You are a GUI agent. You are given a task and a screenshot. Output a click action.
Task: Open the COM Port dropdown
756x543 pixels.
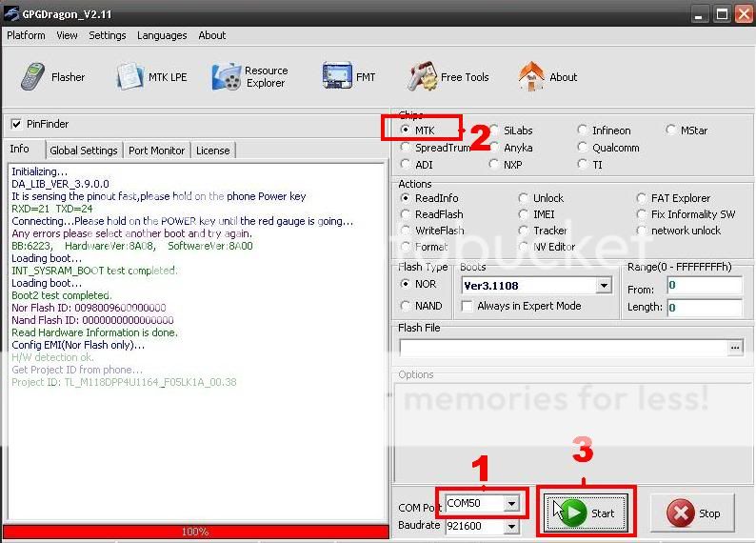coord(512,503)
